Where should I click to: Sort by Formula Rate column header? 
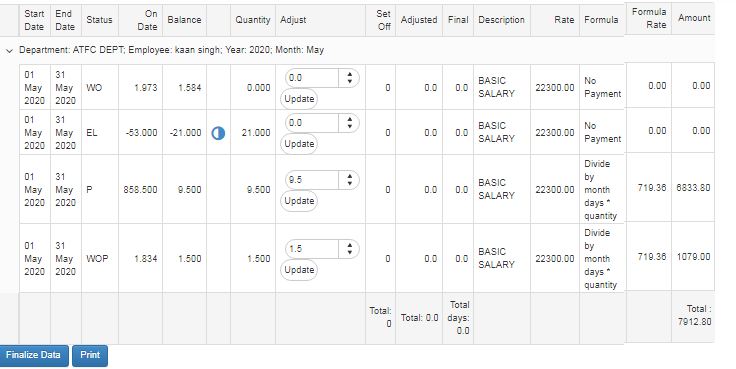(x=649, y=18)
